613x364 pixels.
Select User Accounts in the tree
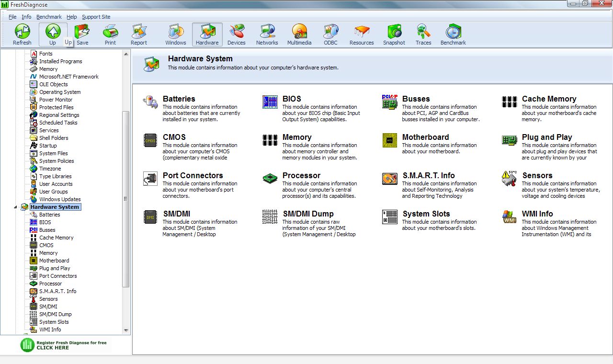pyautogui.click(x=56, y=184)
